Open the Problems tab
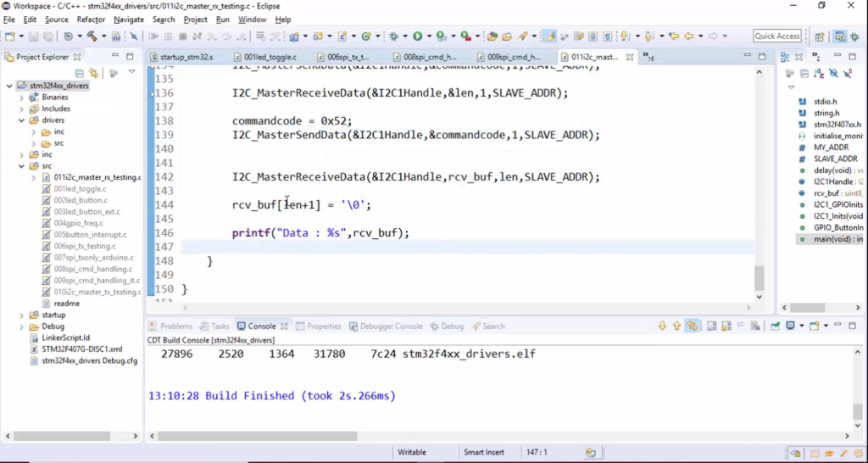Image resolution: width=868 pixels, height=463 pixels. coord(170,326)
